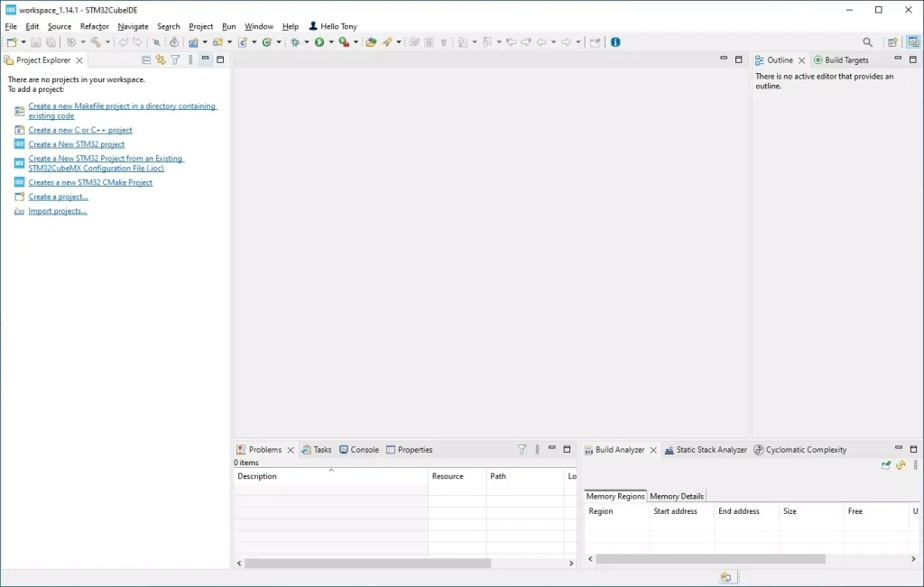
Task: Click the Open Perspective icon
Action: (892, 42)
